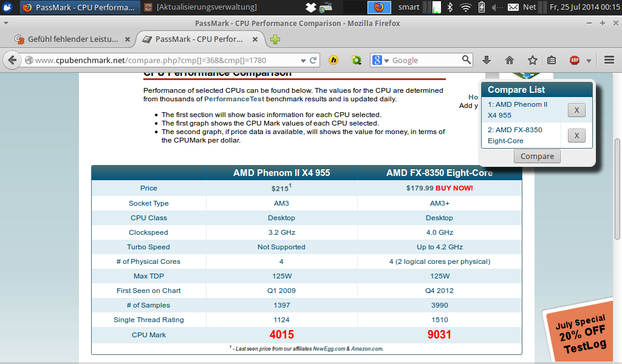622x364 pixels.
Task: Switch to Gefühl fehlender Leistu... tab
Action: [73, 39]
